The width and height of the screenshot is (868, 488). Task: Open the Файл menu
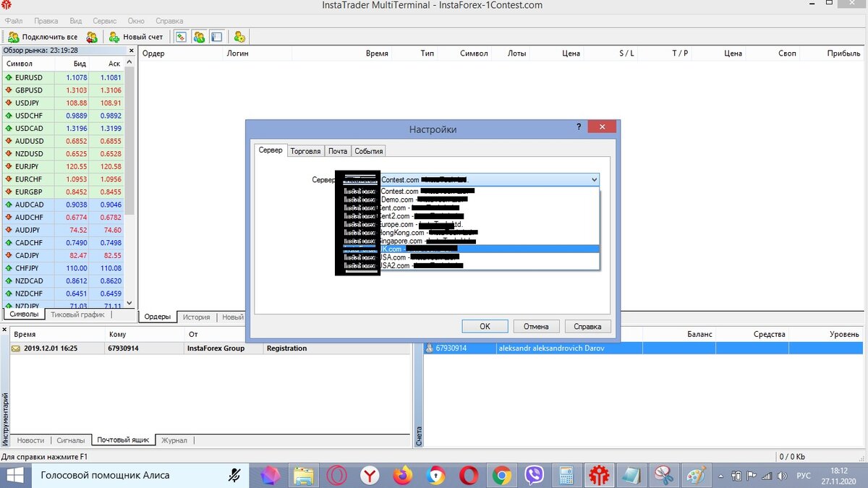pyautogui.click(x=13, y=22)
